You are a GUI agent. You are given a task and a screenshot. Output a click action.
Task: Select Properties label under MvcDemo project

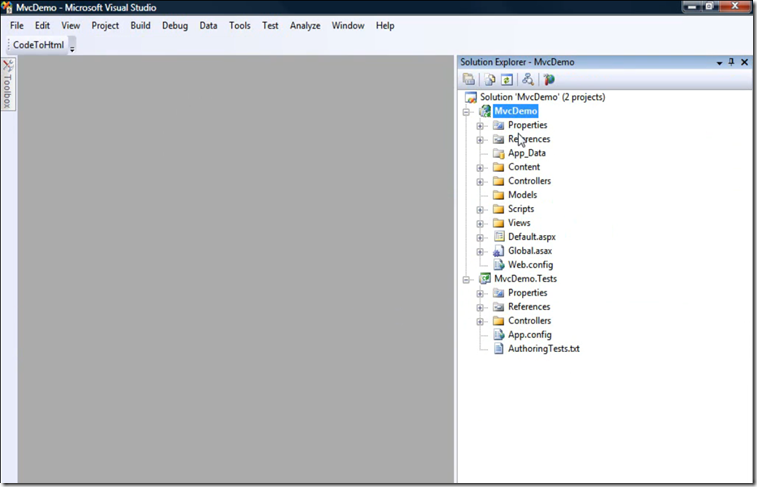(x=527, y=125)
